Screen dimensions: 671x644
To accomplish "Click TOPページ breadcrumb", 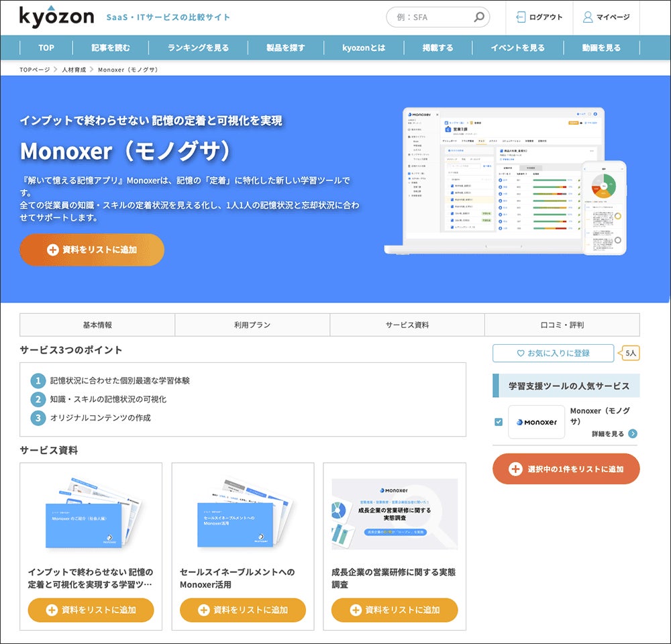I will pyautogui.click(x=35, y=70).
